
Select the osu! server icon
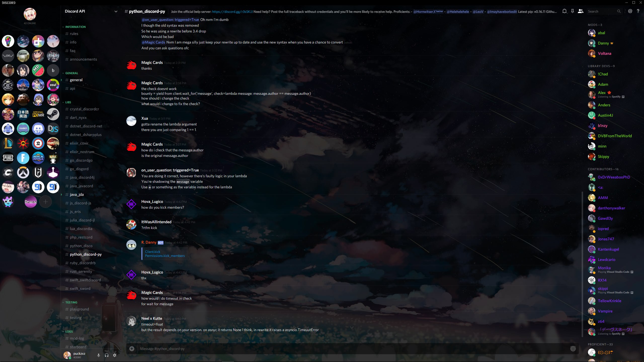point(53,85)
